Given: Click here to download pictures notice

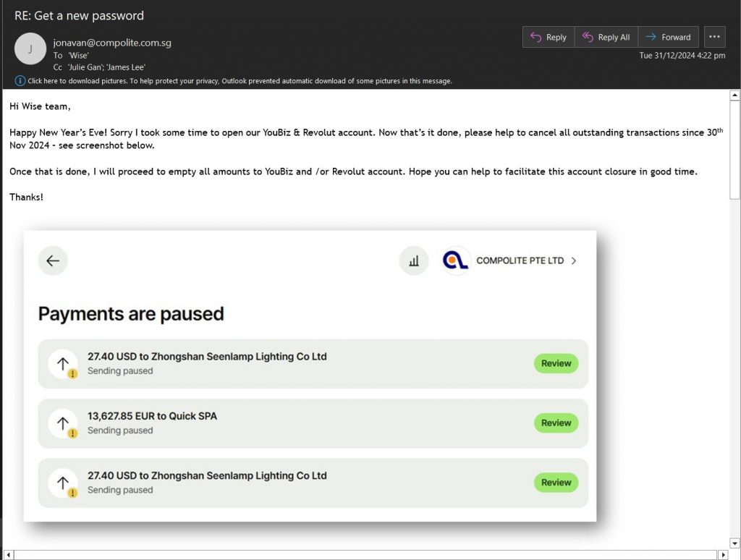Looking at the screenshot, I should 240,81.
